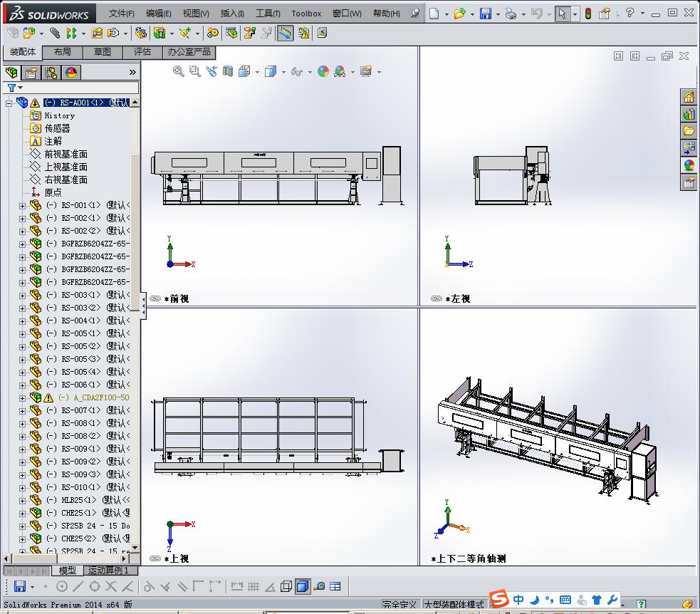Click the Assembly Features icon

pyautogui.click(x=160, y=33)
